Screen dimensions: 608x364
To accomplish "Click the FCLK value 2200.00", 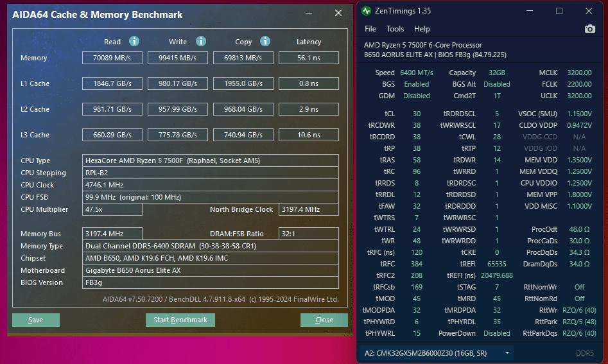I will click(579, 84).
